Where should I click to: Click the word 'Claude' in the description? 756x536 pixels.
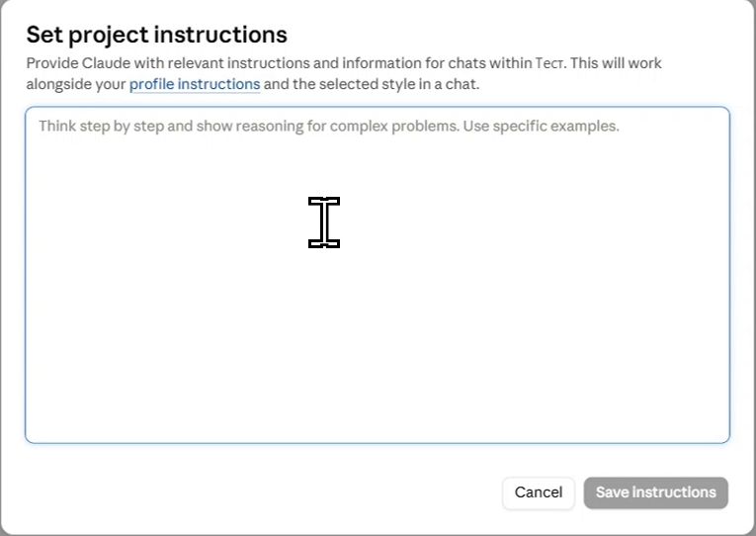[106, 63]
